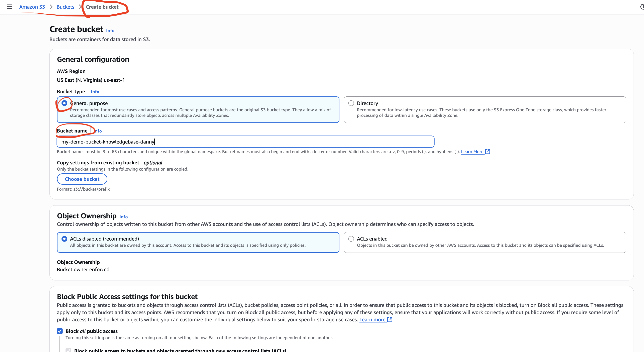
Task: Click external link icon beside Learn More
Action: pyautogui.click(x=488, y=152)
